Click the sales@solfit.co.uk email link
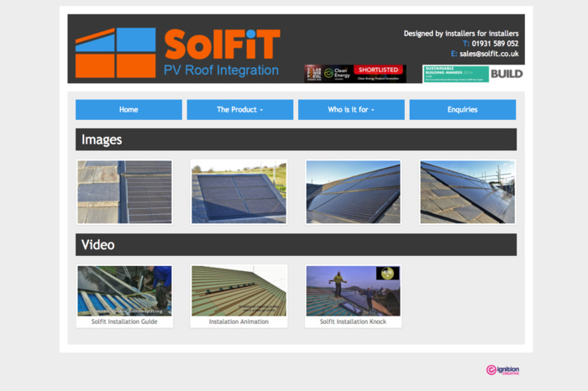The image size is (588, 391). point(489,54)
